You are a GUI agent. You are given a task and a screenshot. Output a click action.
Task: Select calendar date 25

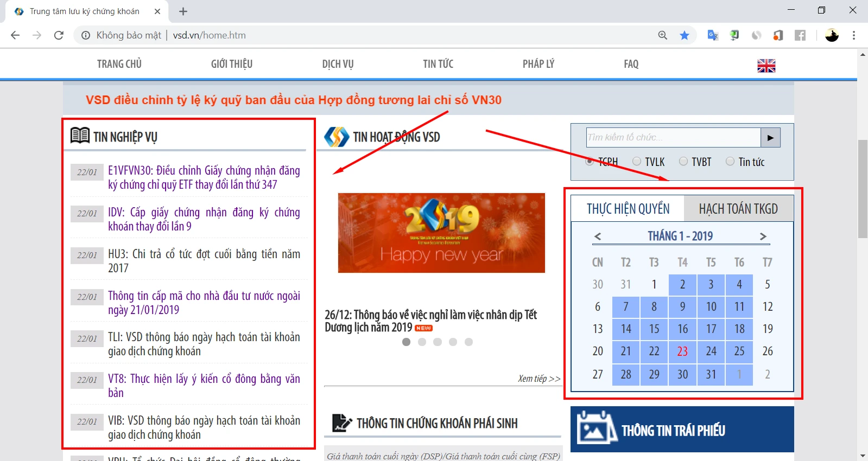click(739, 351)
